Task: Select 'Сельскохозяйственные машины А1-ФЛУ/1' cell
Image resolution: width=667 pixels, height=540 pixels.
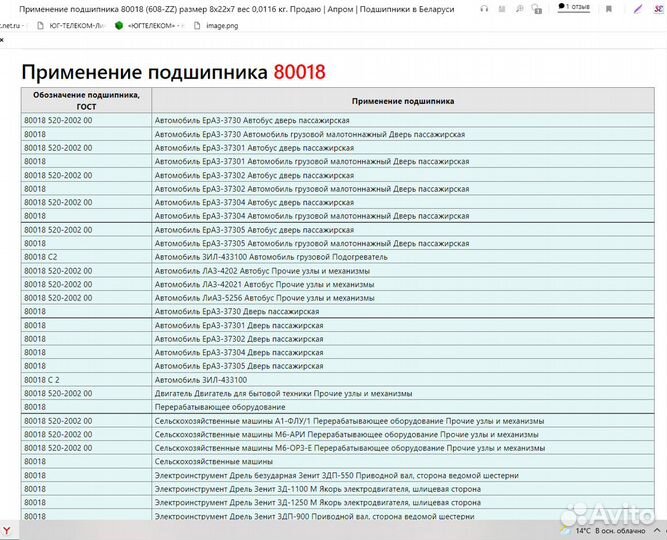Action: pos(403,421)
